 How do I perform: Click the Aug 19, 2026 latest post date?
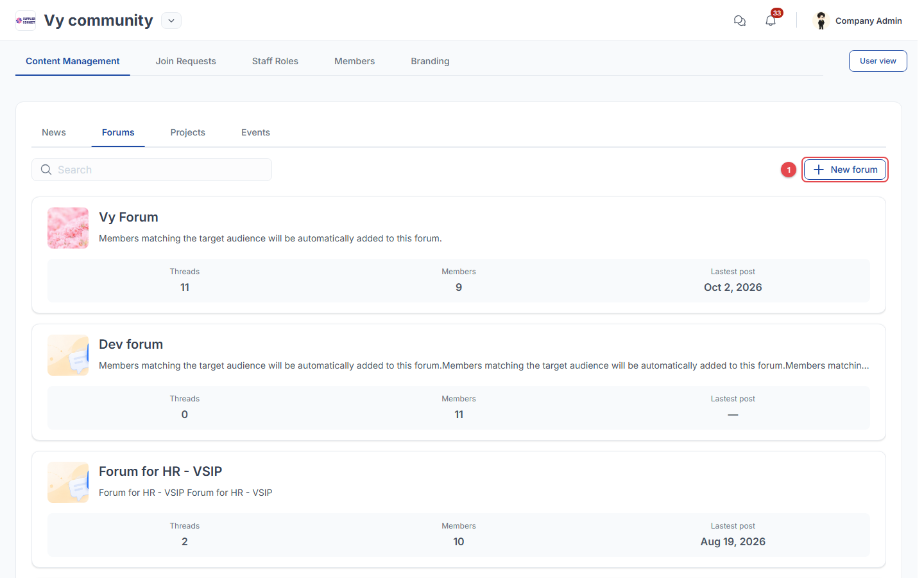point(733,541)
